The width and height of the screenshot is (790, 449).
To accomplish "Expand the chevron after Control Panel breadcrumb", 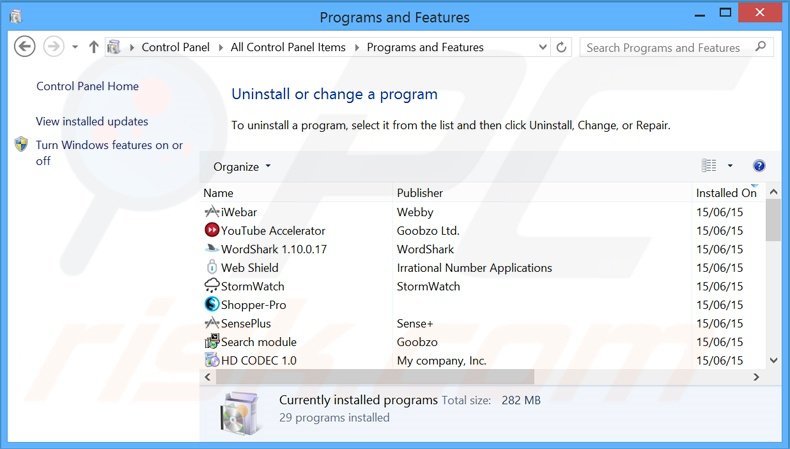I will click(220, 47).
